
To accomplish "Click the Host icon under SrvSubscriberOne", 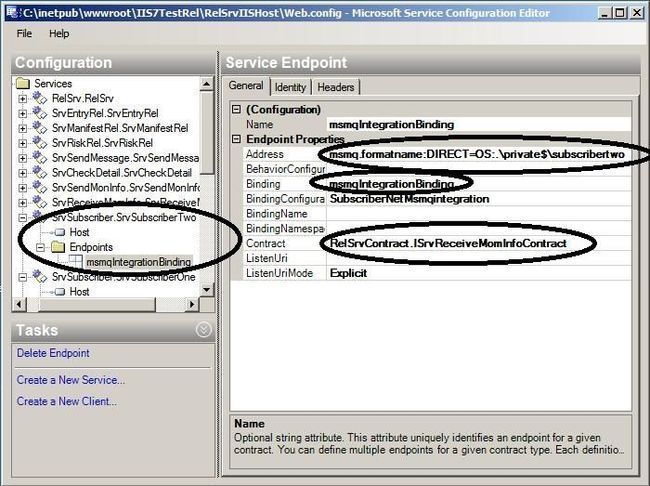I will (x=60, y=292).
